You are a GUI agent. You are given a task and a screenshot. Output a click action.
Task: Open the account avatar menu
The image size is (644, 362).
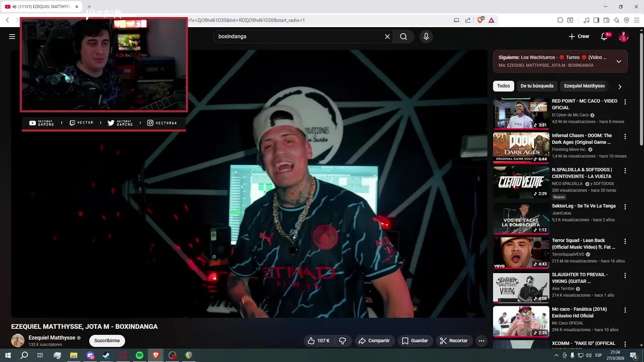(x=623, y=36)
